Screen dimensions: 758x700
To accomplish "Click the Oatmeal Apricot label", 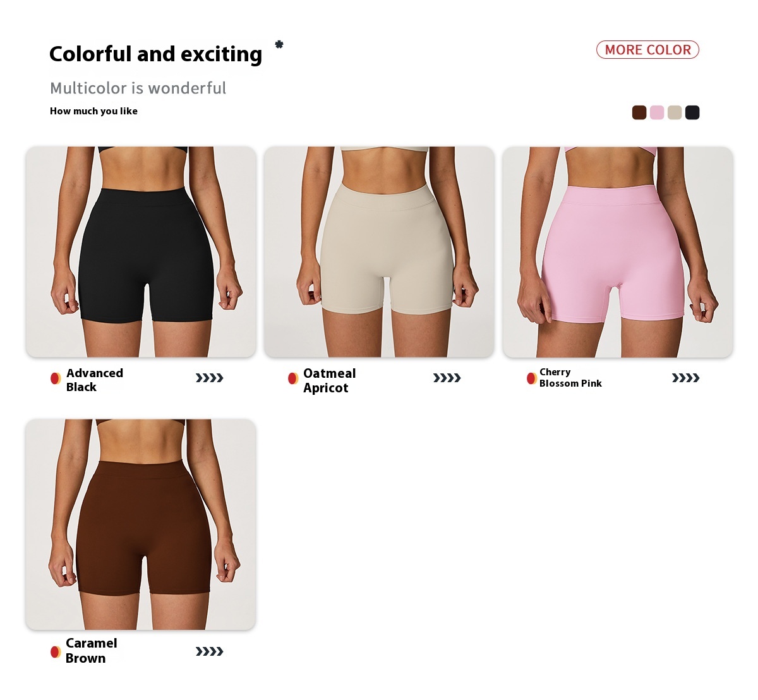I will coord(329,380).
